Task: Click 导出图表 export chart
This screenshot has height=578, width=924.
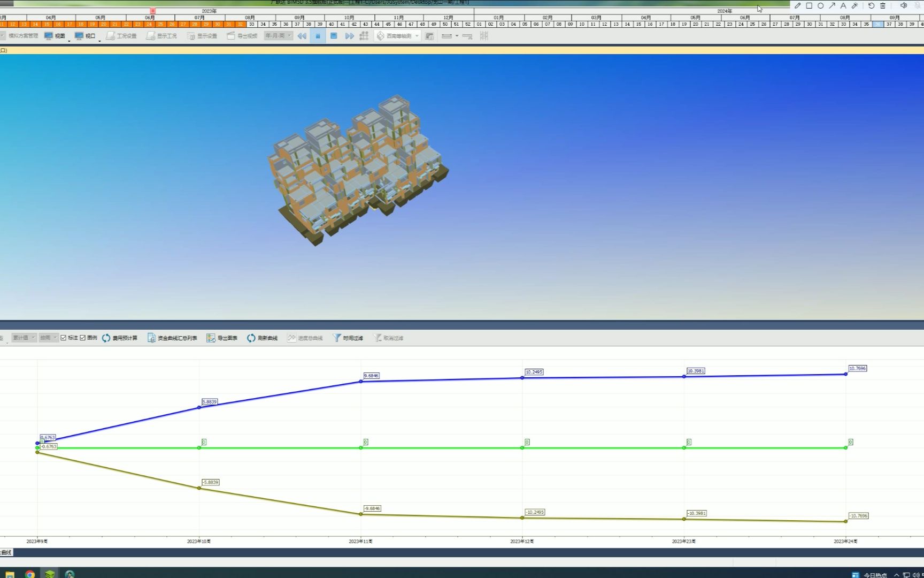Action: pyautogui.click(x=222, y=338)
